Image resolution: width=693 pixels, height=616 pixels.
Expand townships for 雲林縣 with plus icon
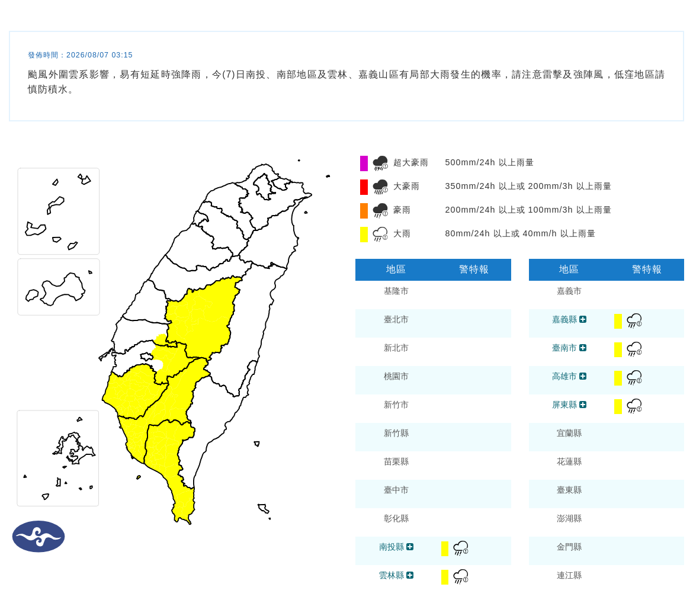(410, 575)
